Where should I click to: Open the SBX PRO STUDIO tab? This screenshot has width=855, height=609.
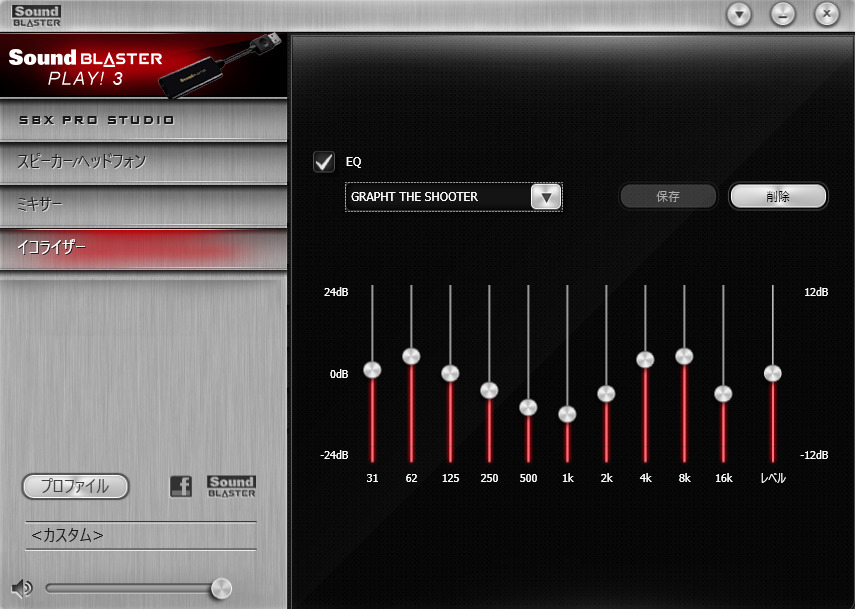(143, 120)
